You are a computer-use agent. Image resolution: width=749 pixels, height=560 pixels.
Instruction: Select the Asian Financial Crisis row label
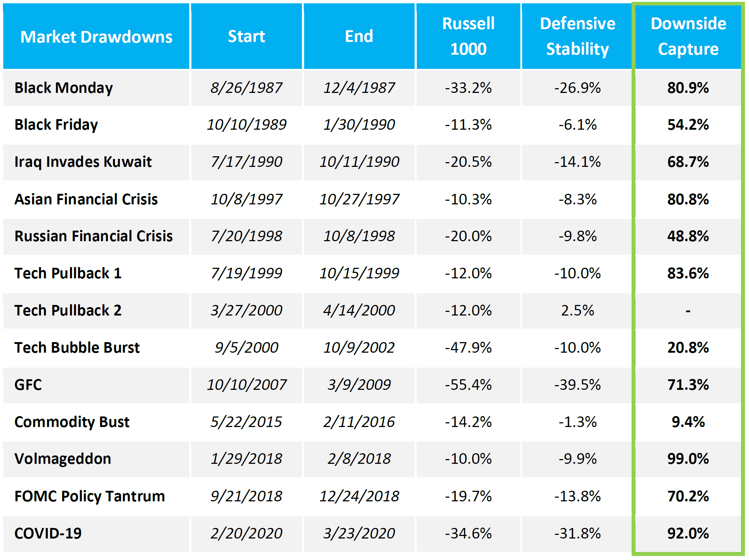[86, 199]
